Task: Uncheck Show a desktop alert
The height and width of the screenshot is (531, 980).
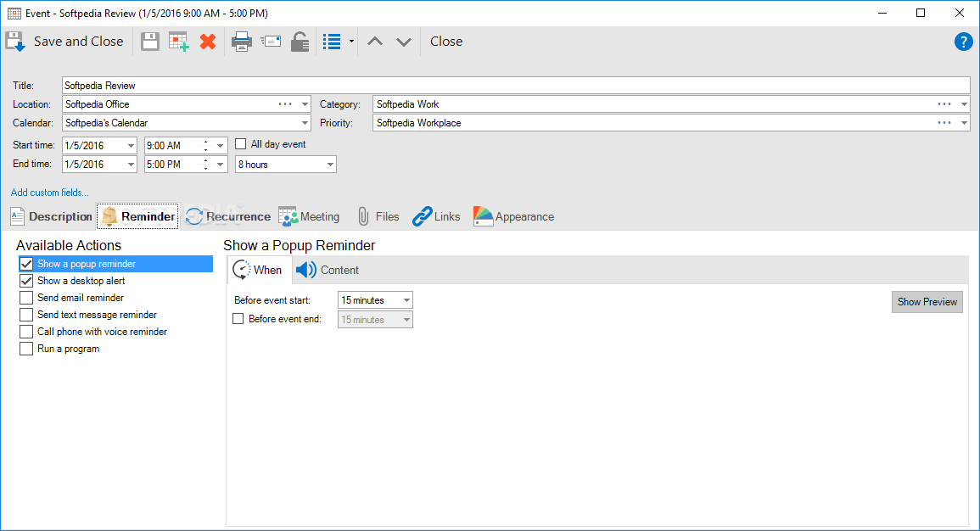Action: 26,281
